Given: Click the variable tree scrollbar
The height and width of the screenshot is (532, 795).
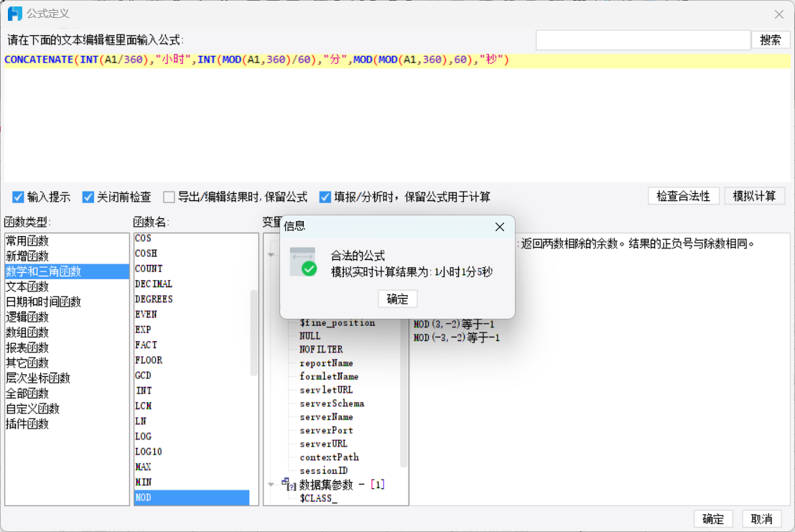Looking at the screenshot, I should (x=404, y=393).
